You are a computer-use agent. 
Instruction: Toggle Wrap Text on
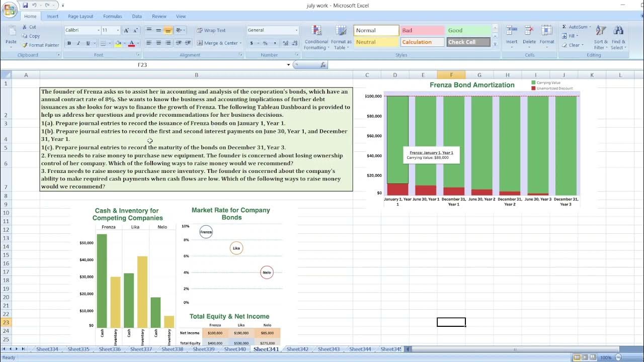pos(211,30)
